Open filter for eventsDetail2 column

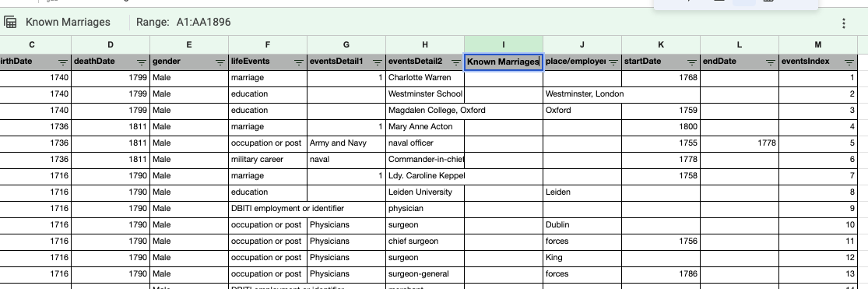coord(456,62)
